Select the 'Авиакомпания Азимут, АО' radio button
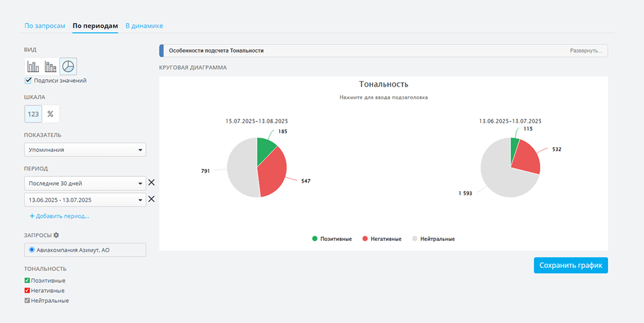 click(32, 250)
